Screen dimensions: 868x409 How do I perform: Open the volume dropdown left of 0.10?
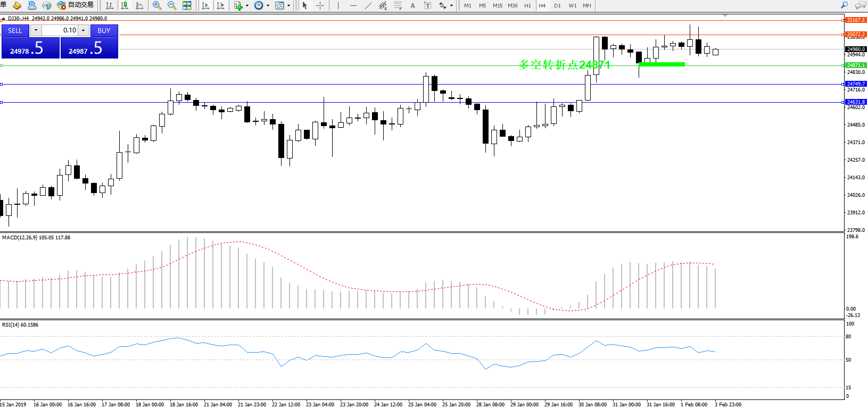click(36, 30)
